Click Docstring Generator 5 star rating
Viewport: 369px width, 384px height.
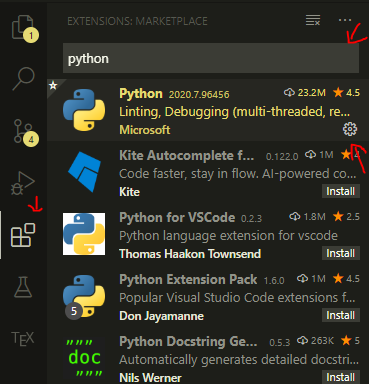pyautogui.click(x=350, y=341)
